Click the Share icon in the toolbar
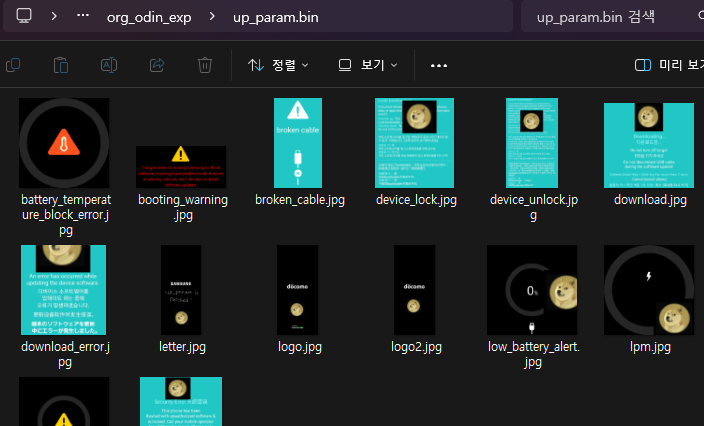This screenshot has width=704, height=426. (157, 65)
